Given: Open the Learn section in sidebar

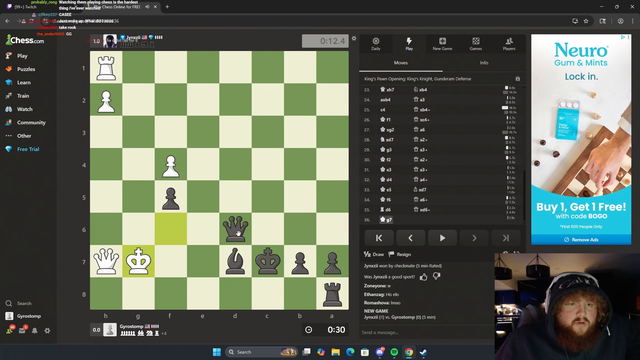Looking at the screenshot, I should pos(18,82).
